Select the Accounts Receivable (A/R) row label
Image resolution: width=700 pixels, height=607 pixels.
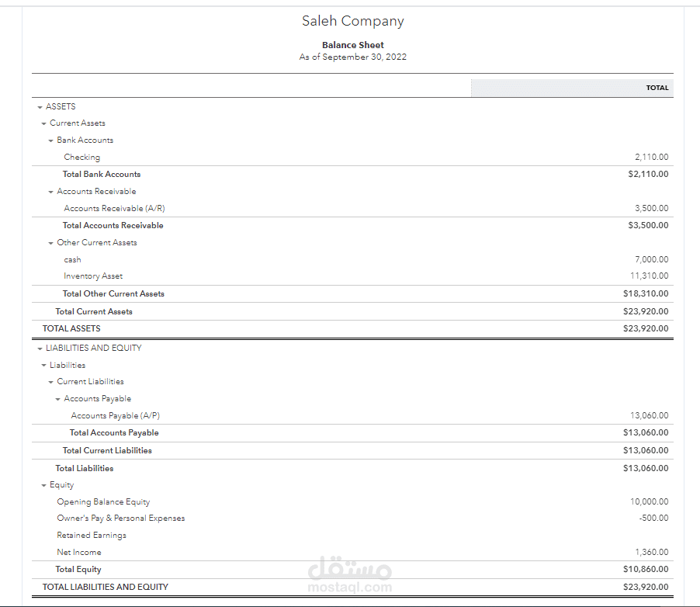click(114, 209)
